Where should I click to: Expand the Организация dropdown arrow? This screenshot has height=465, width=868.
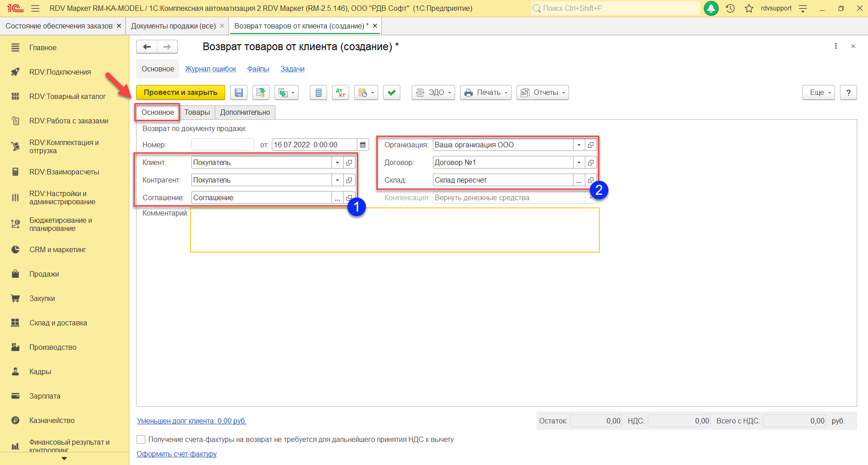pyautogui.click(x=579, y=145)
